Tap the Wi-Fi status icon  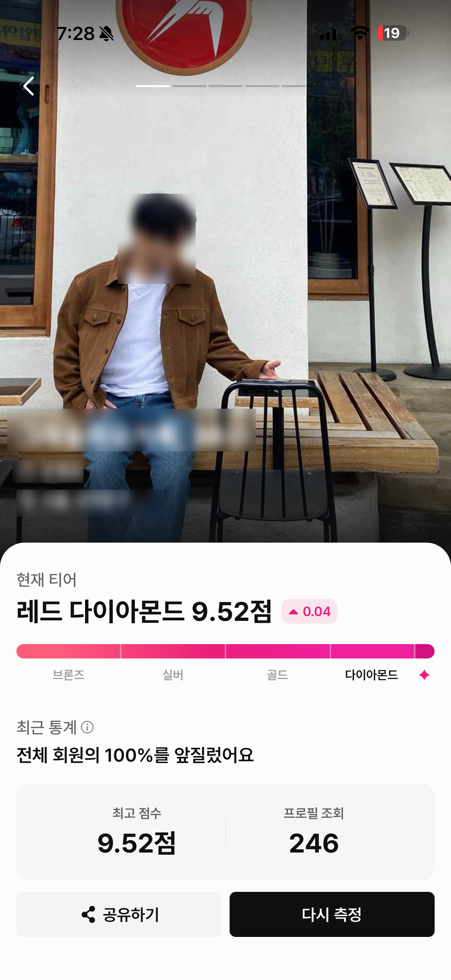pos(360,33)
